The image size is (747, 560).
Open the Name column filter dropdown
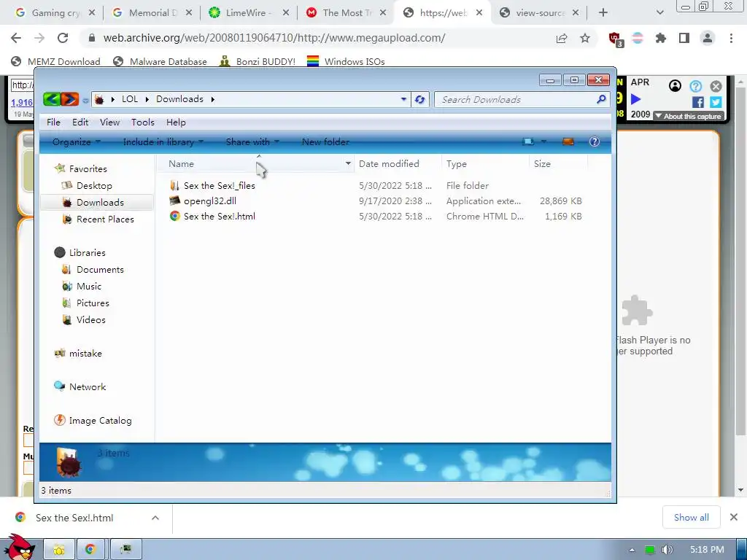click(x=348, y=164)
